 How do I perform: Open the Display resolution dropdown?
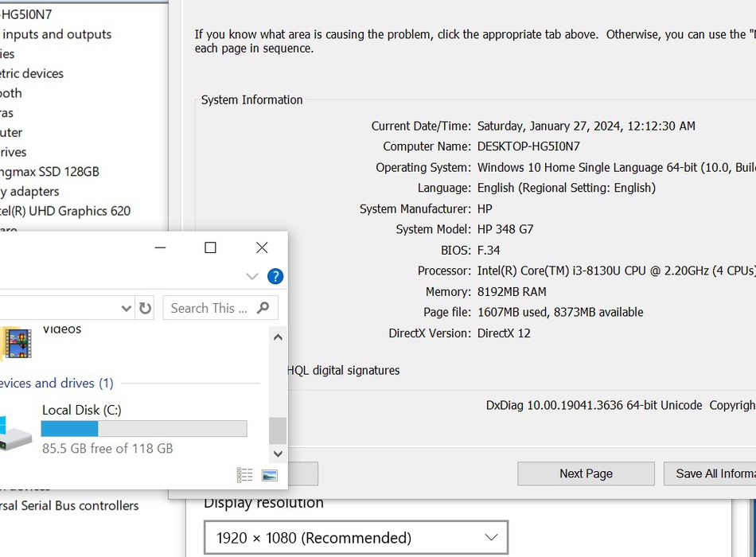pos(356,537)
